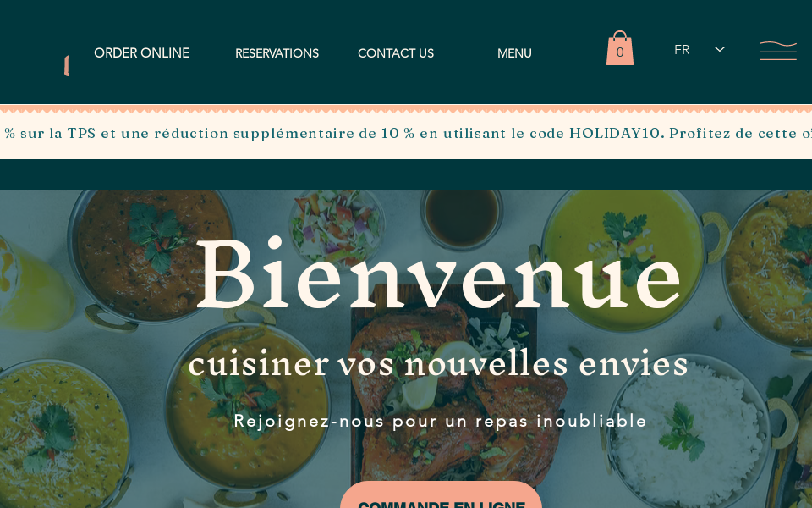
Task: Expand the language chevron arrow
Action: coord(720,49)
